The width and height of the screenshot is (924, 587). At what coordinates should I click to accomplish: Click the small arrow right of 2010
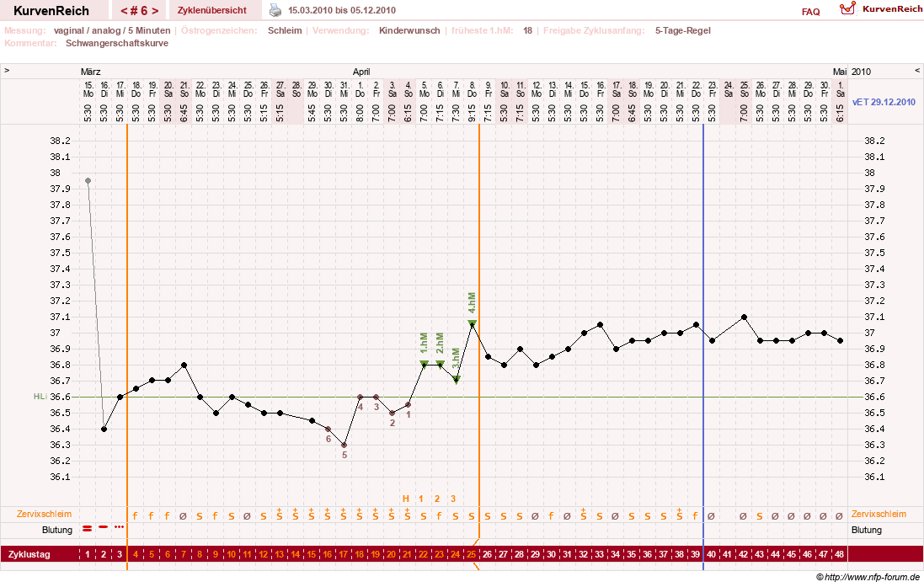click(917, 70)
